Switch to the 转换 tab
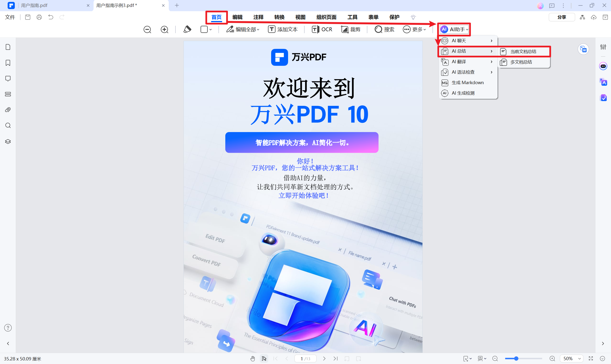This screenshot has height=364, width=611. coord(279,17)
